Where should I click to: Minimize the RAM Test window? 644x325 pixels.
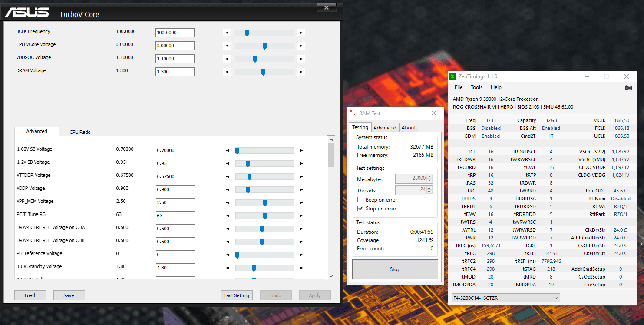point(394,113)
